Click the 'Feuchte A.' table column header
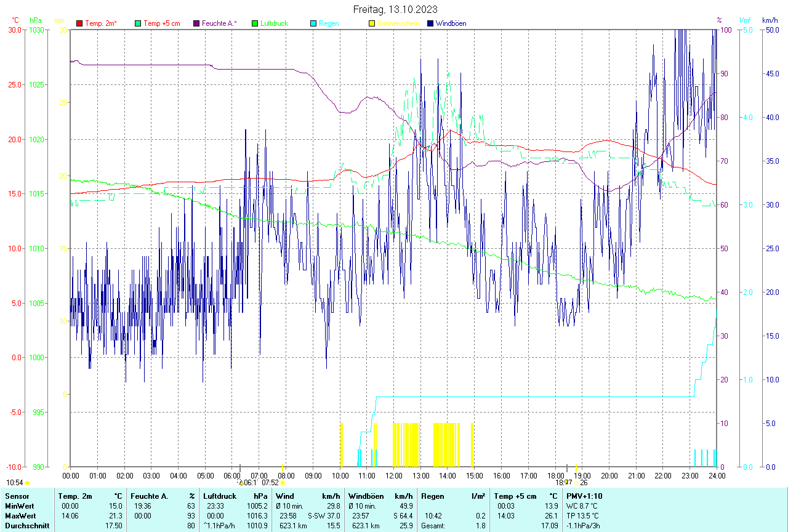This screenshot has height=532, width=788. 150,496
